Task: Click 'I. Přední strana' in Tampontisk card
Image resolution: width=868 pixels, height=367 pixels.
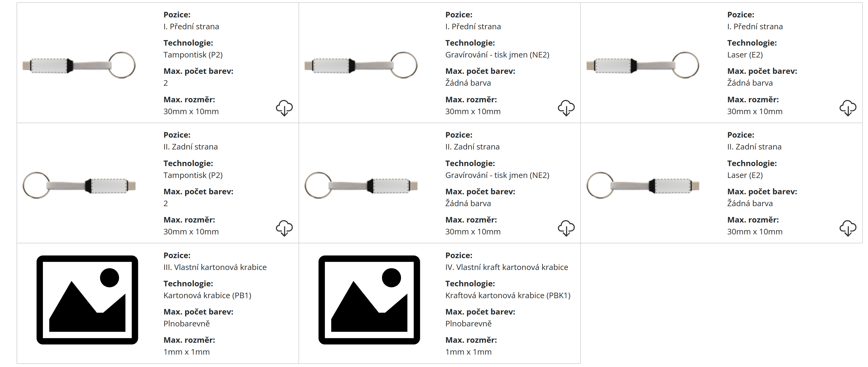Action: [x=191, y=26]
